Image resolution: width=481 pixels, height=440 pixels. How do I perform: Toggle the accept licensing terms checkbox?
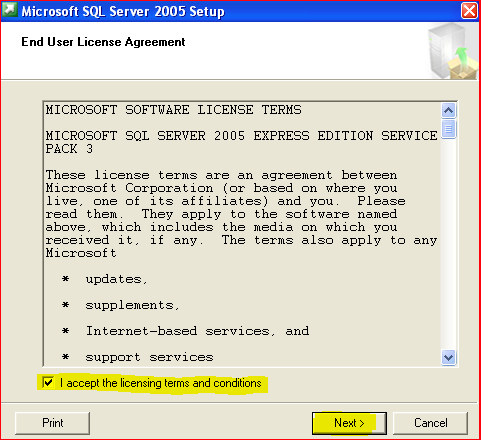point(48,382)
